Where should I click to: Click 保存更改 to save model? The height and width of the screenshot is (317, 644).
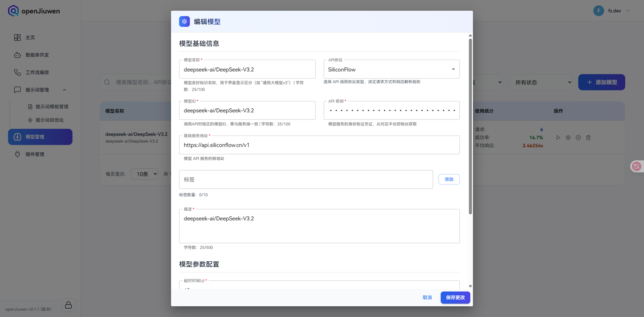pyautogui.click(x=455, y=298)
